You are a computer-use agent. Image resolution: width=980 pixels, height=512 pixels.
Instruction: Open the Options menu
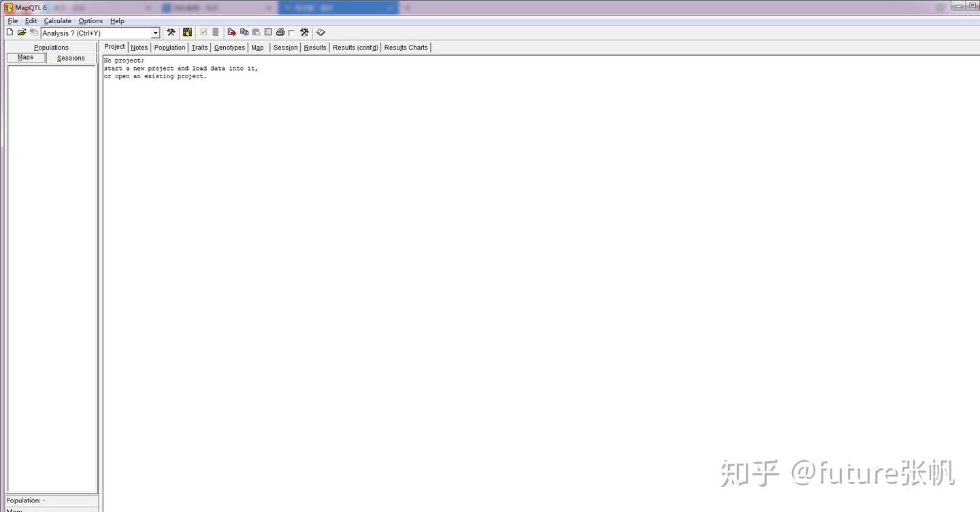[x=91, y=21]
